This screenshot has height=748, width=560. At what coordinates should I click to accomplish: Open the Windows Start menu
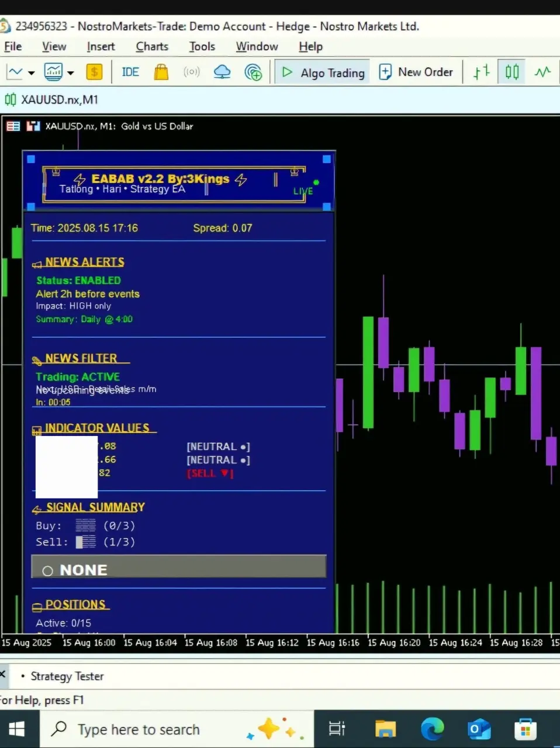point(17,729)
